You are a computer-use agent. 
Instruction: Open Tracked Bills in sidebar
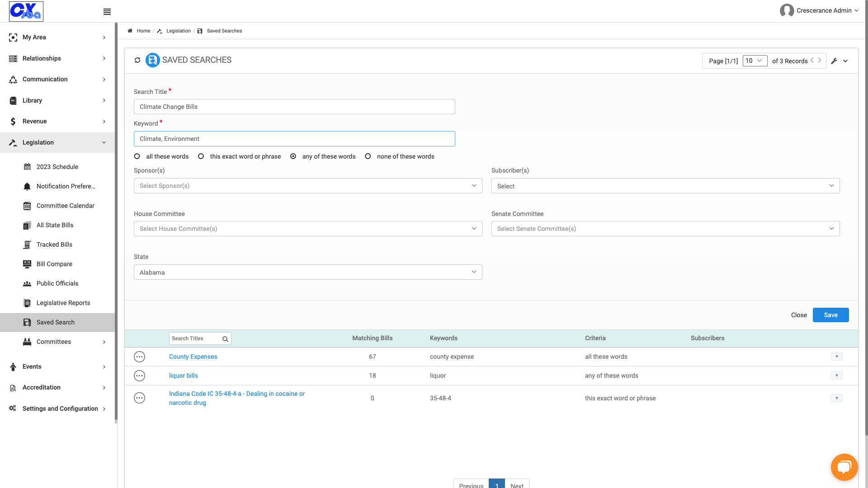coord(54,244)
